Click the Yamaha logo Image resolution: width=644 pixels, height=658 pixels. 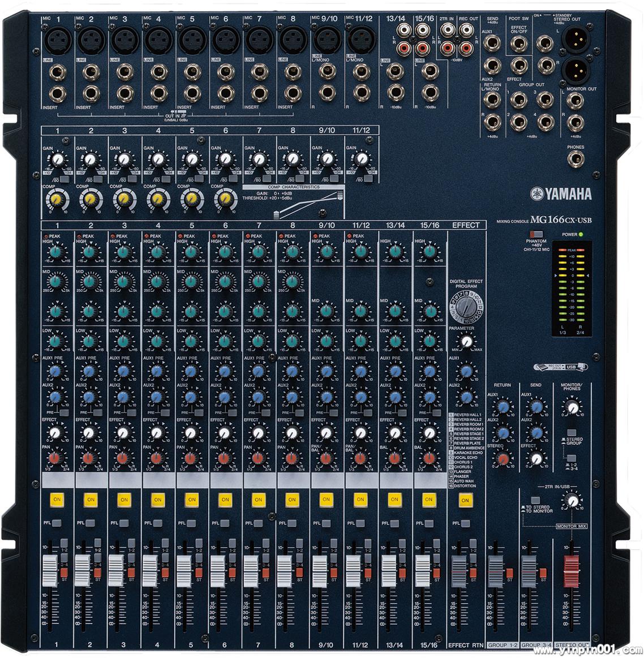coord(561,194)
